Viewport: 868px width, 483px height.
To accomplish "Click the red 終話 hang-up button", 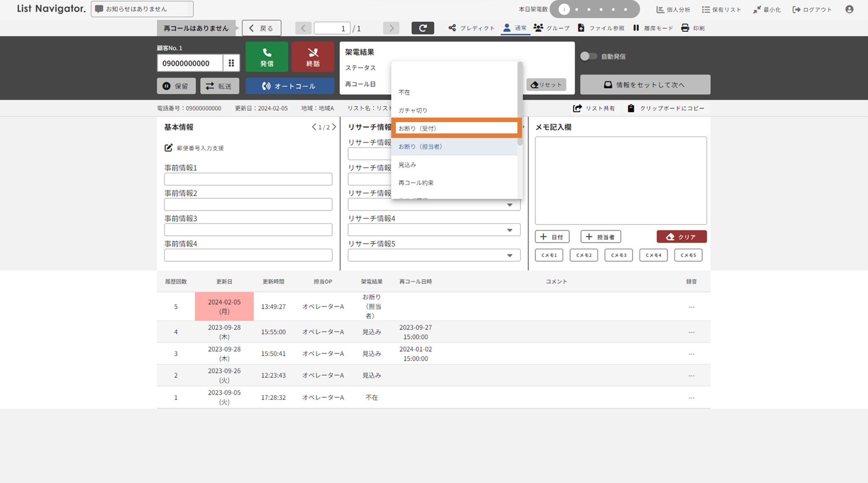I will pyautogui.click(x=313, y=57).
